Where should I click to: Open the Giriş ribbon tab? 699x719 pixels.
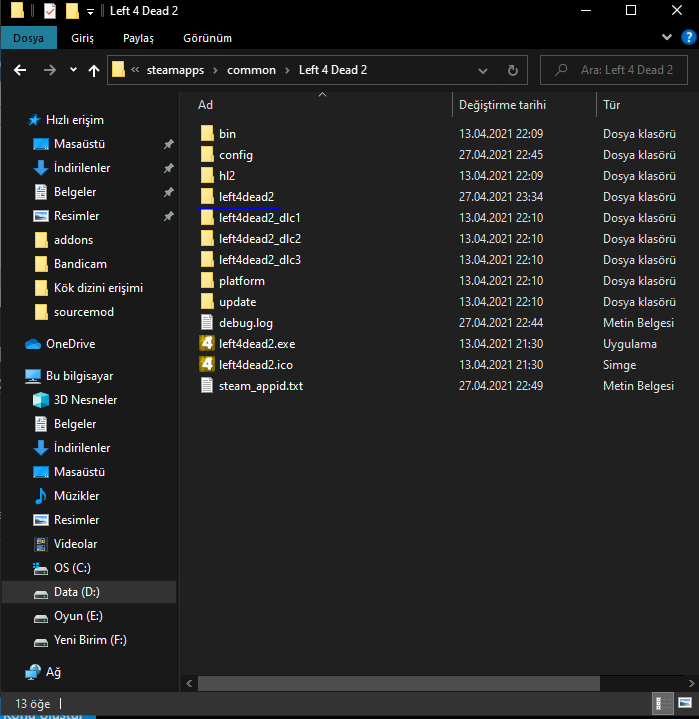83,38
